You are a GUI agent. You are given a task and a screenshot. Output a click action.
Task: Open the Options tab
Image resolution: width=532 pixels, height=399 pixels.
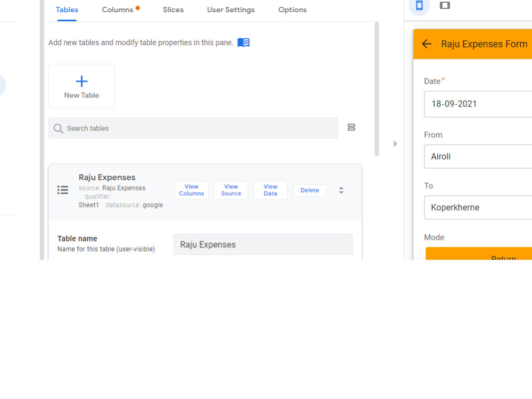tap(293, 10)
